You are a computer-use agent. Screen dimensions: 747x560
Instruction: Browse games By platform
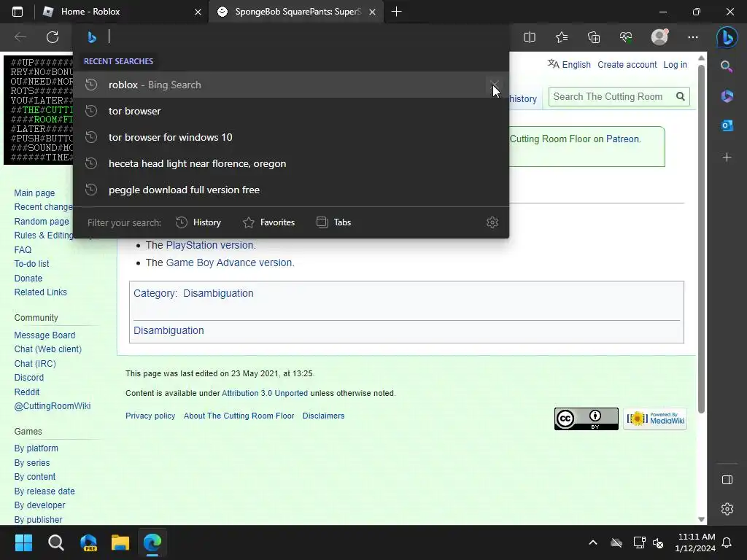36,448
